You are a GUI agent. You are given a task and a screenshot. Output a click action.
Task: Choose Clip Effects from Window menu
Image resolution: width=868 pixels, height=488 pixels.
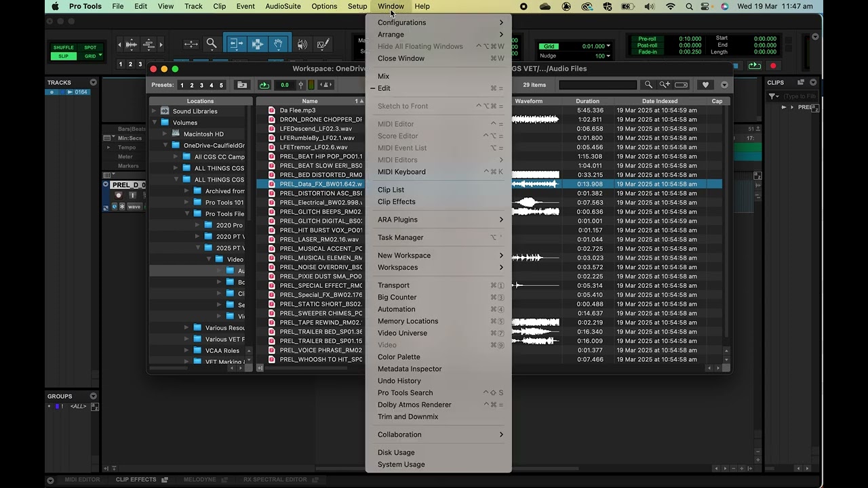(x=439, y=201)
